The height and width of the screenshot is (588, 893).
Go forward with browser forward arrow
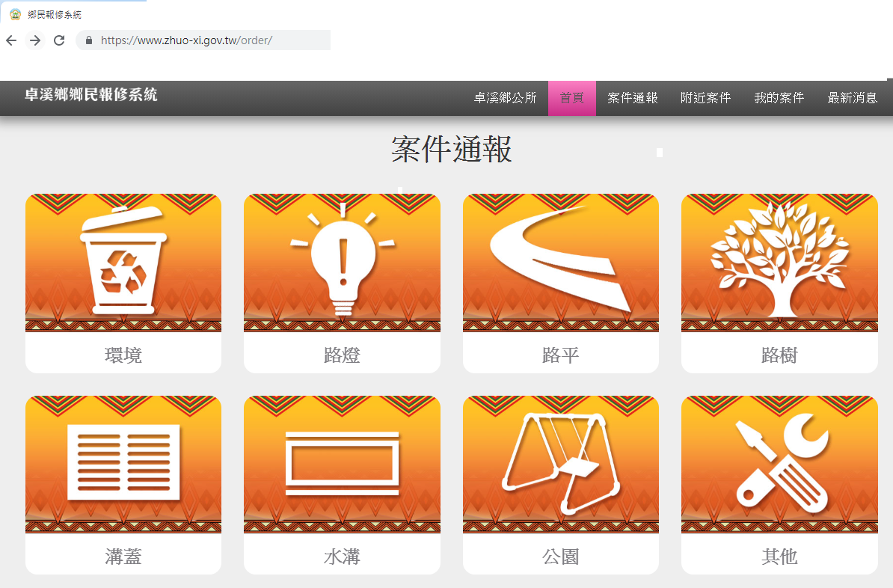click(35, 40)
